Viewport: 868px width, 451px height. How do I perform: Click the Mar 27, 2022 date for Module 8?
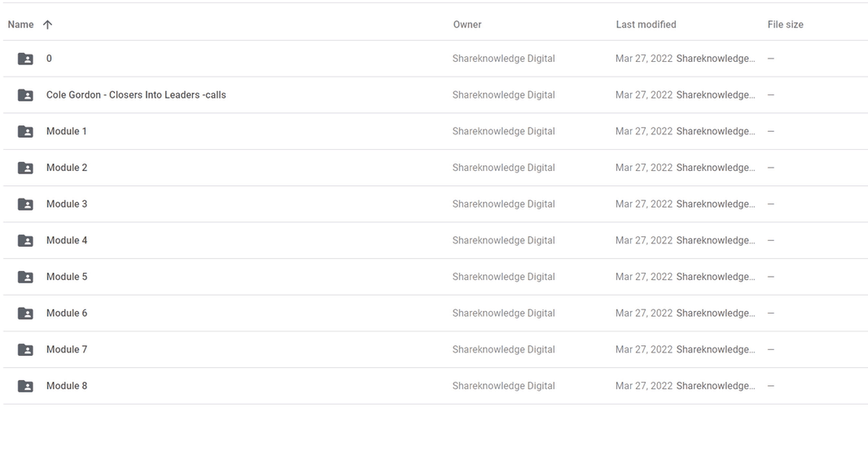[x=644, y=386]
